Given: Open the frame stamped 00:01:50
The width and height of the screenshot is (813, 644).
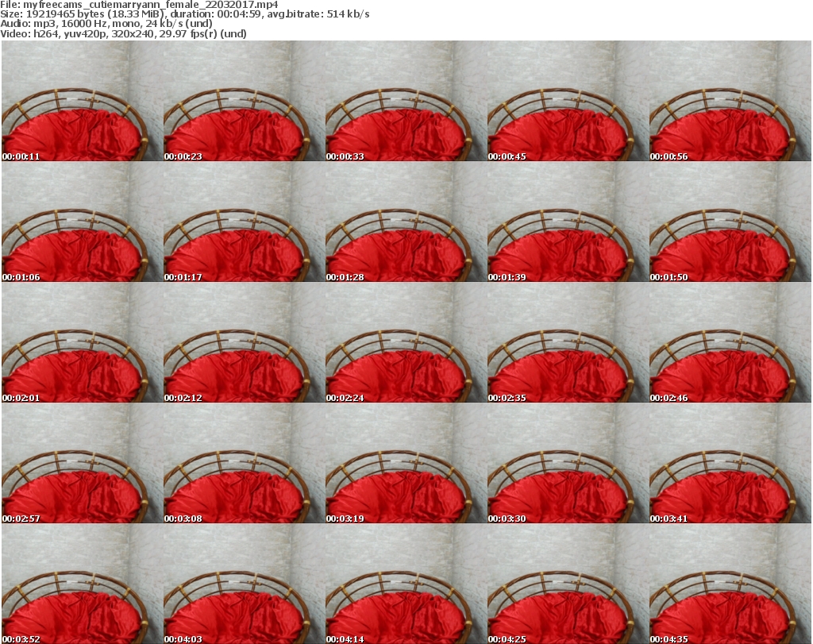Looking at the screenshot, I should click(x=730, y=222).
